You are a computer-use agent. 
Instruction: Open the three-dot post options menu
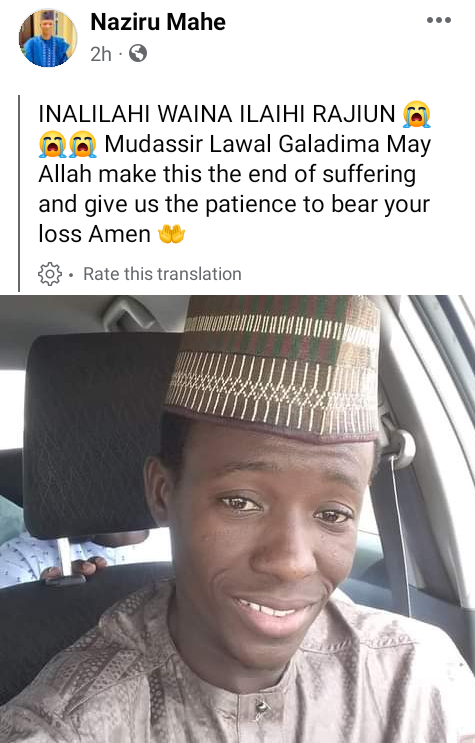pyautogui.click(x=438, y=20)
